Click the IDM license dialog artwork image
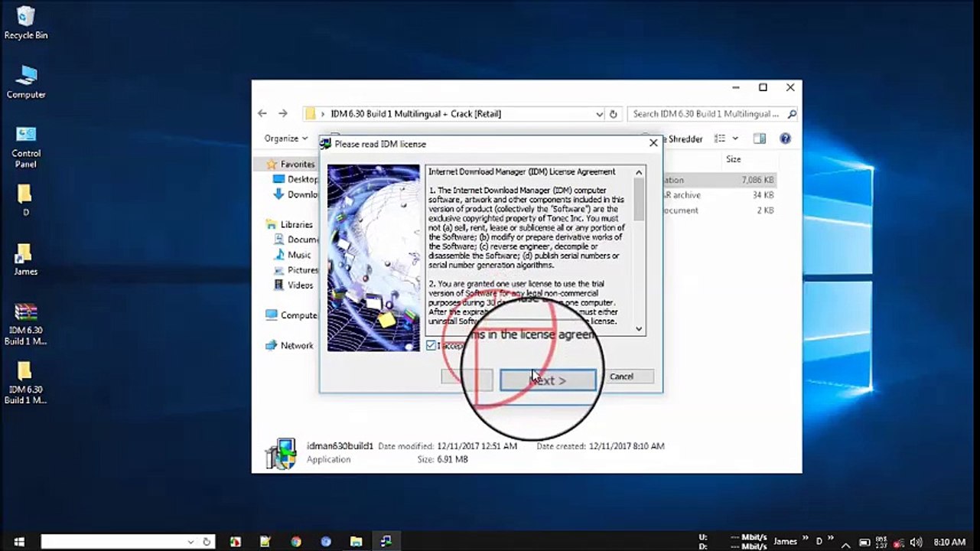 click(373, 258)
